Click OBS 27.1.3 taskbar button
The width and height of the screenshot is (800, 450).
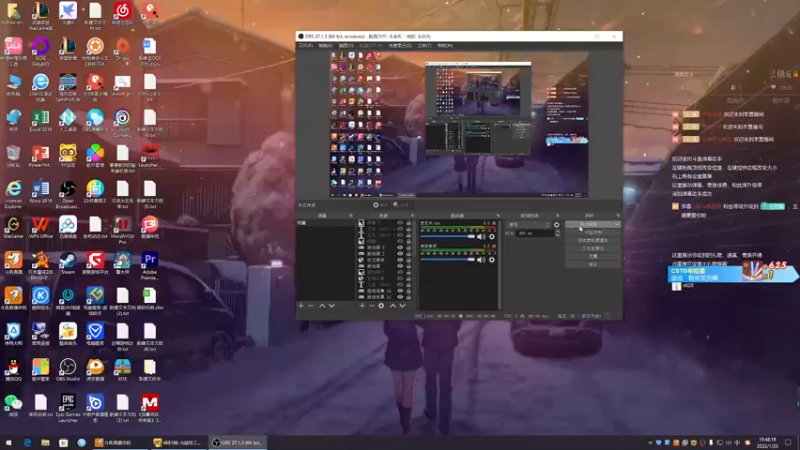[x=238, y=442]
